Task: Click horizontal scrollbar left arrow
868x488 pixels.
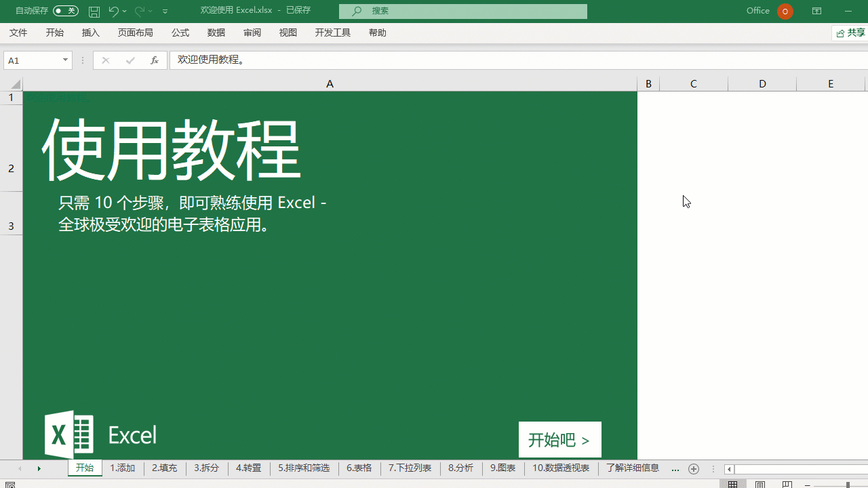Action: [729, 469]
